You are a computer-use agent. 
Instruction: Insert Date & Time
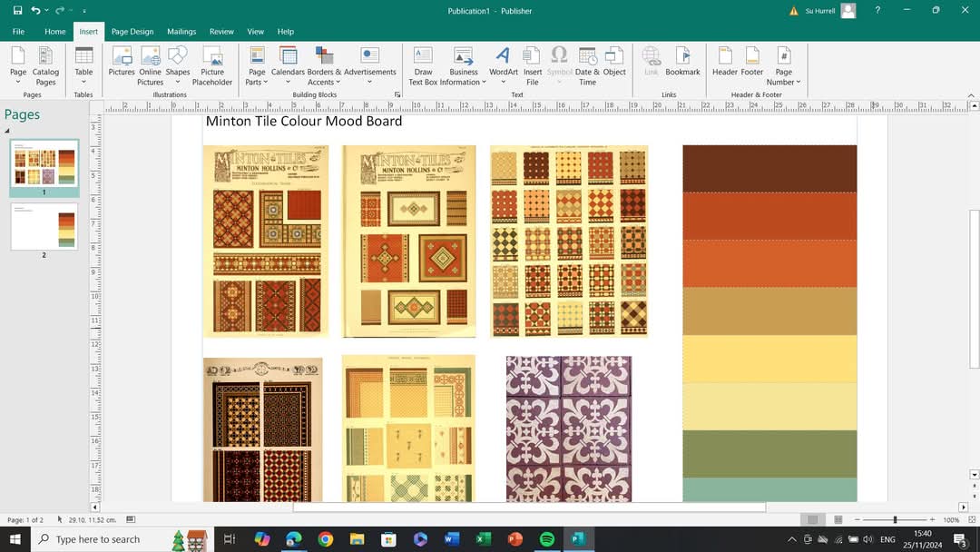point(587,64)
